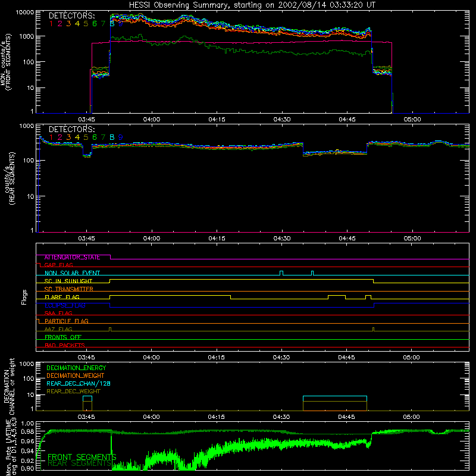Click the 0.98 tick on livetime y-axis

pyautogui.click(x=28, y=431)
